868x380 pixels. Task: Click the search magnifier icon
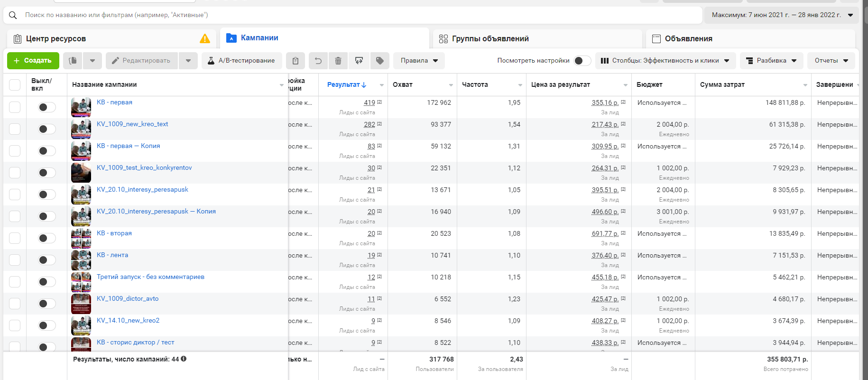point(13,15)
